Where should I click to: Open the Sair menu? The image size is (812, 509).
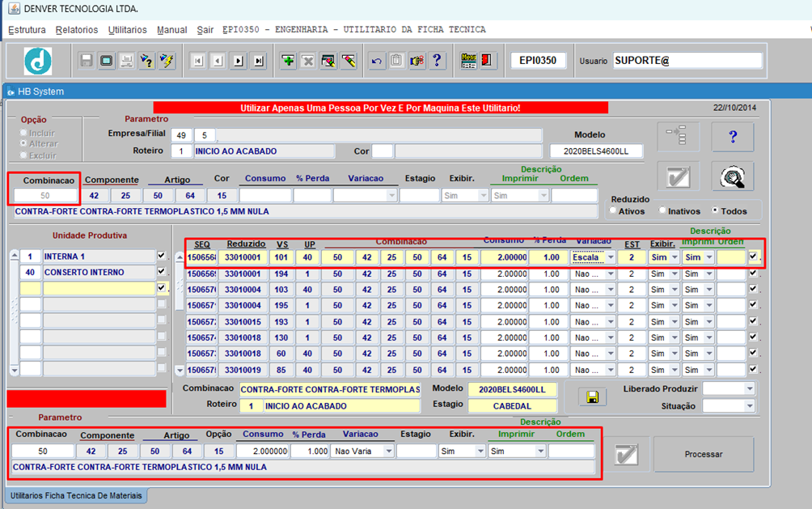pyautogui.click(x=205, y=30)
